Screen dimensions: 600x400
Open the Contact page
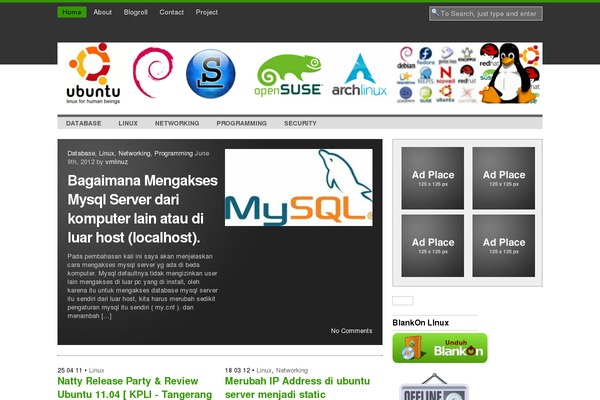(x=171, y=12)
